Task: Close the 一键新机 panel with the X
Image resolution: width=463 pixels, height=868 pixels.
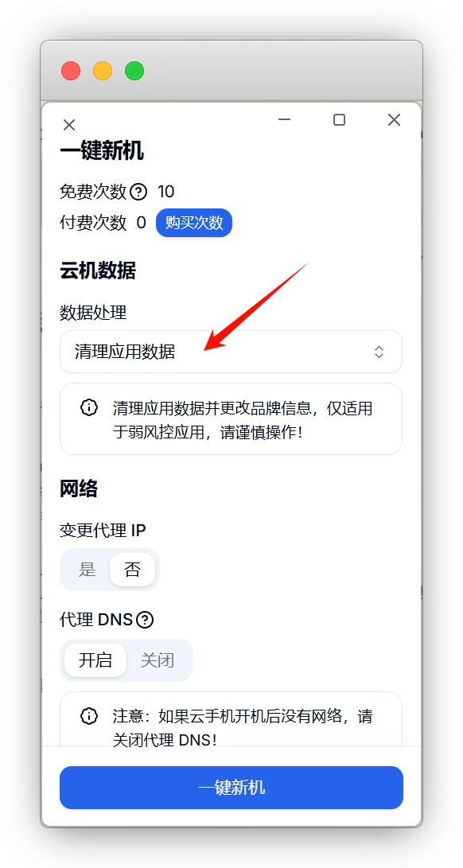Action: tap(68, 125)
